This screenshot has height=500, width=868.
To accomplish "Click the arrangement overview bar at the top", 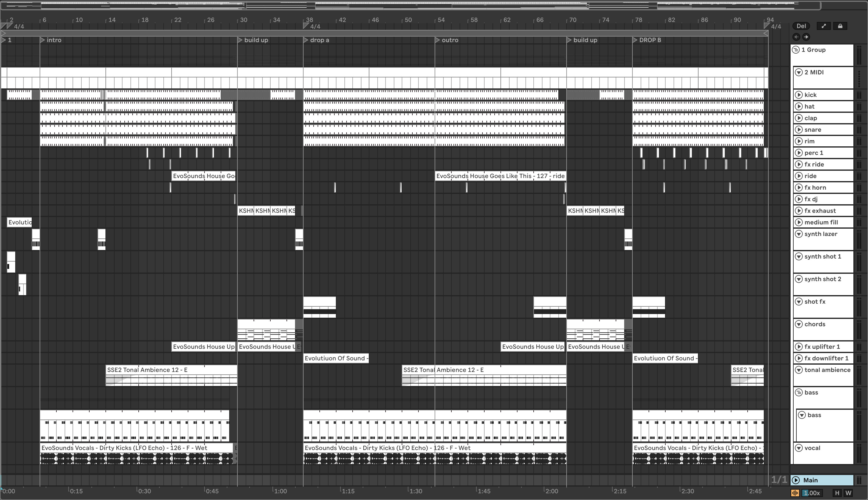I will (411, 5).
